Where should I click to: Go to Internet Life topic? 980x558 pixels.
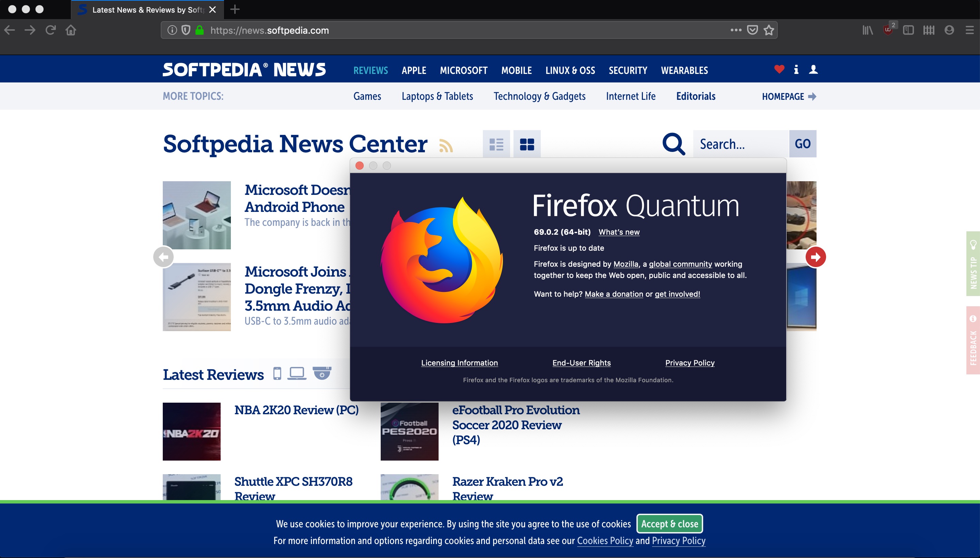631,96
